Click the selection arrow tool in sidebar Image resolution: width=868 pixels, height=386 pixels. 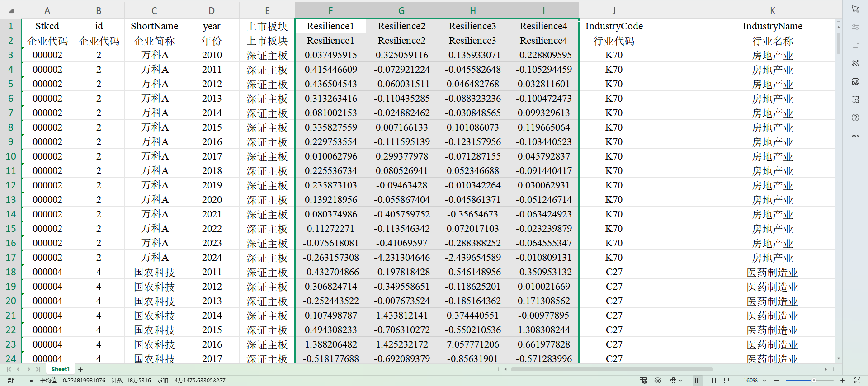coord(855,9)
